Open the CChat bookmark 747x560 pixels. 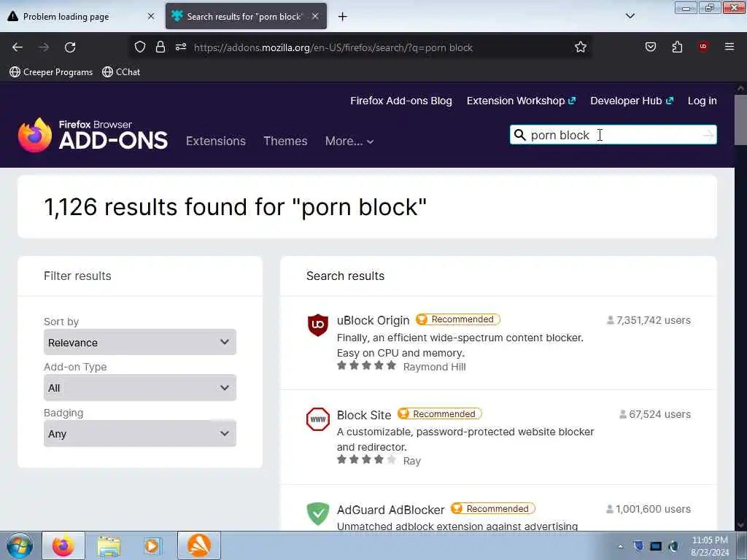121,72
